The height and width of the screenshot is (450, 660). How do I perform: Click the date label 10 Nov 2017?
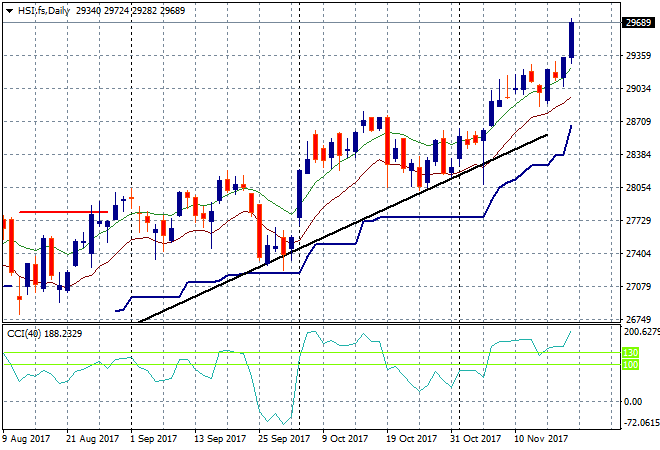pyautogui.click(x=541, y=439)
